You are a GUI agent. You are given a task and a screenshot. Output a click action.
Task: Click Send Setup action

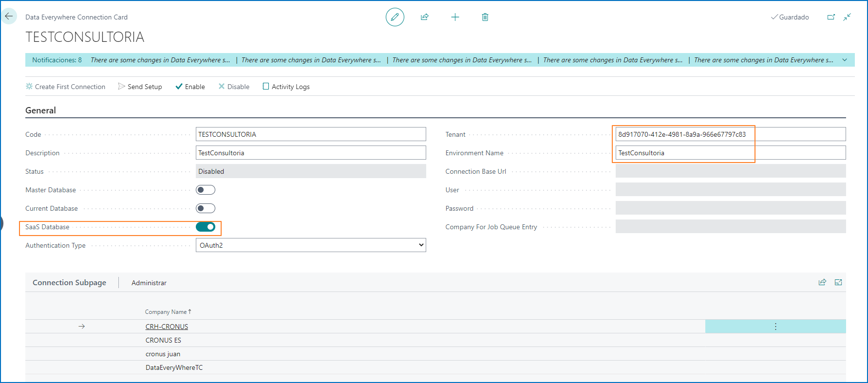click(x=140, y=87)
